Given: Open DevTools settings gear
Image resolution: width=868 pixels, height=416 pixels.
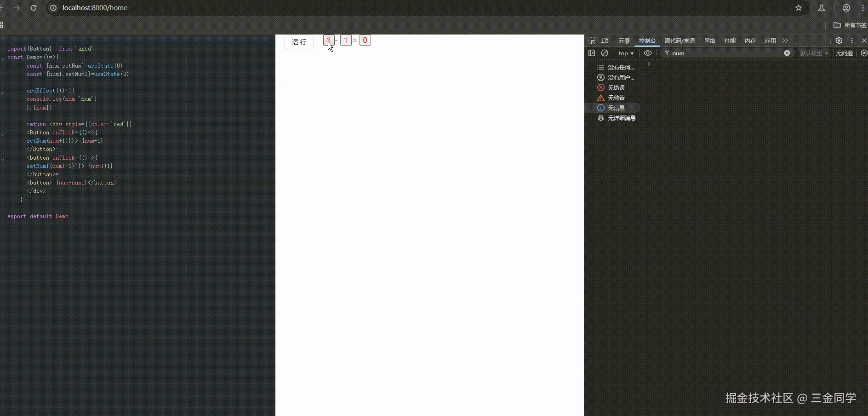Looking at the screenshot, I should [839, 40].
